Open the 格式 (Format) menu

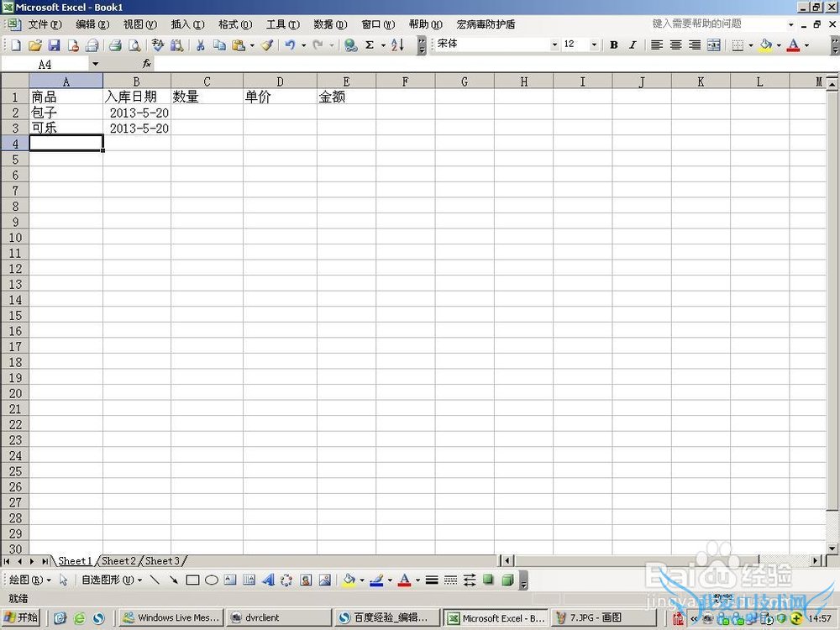pos(234,24)
